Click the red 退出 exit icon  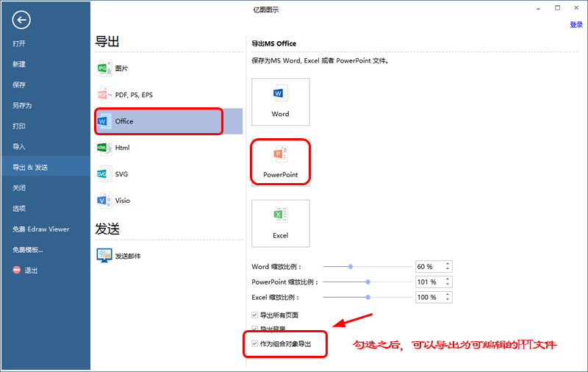tap(16, 270)
